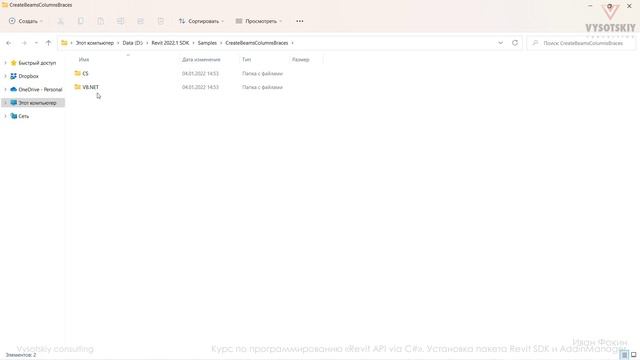
Task: Sort by the Размер column header
Action: (300, 60)
